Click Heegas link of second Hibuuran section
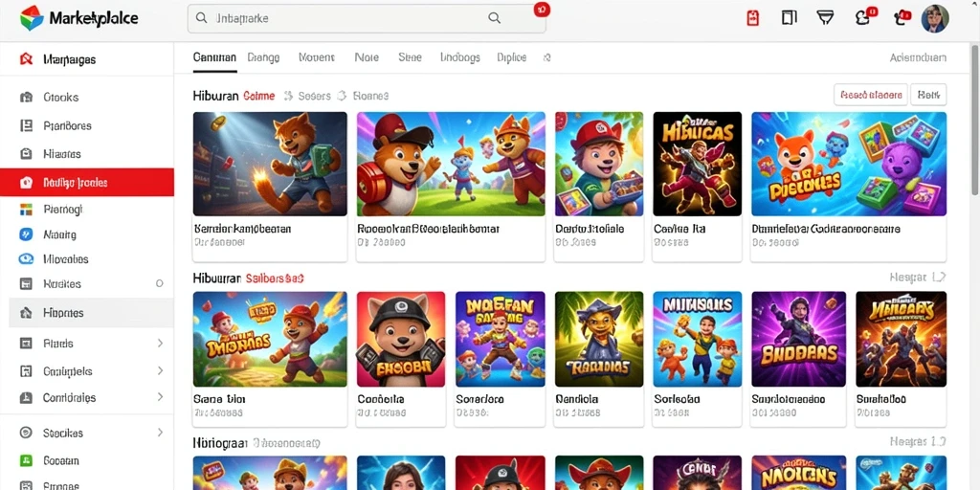Viewport: 980px width, 490px height. tap(918, 277)
